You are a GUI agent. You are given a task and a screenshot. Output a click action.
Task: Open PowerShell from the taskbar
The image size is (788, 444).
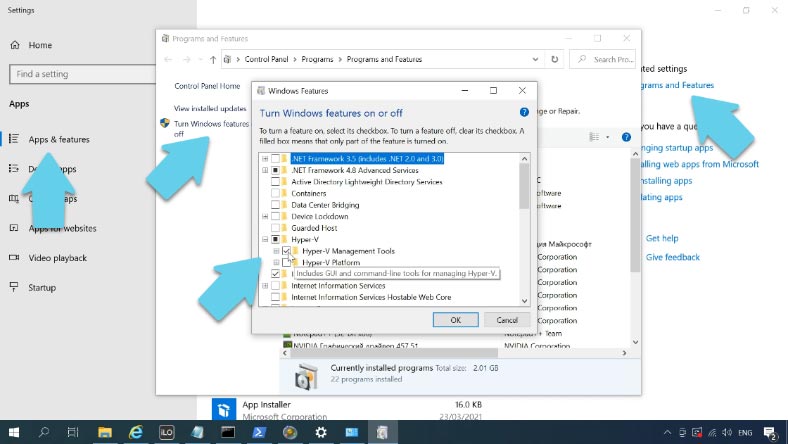point(259,432)
